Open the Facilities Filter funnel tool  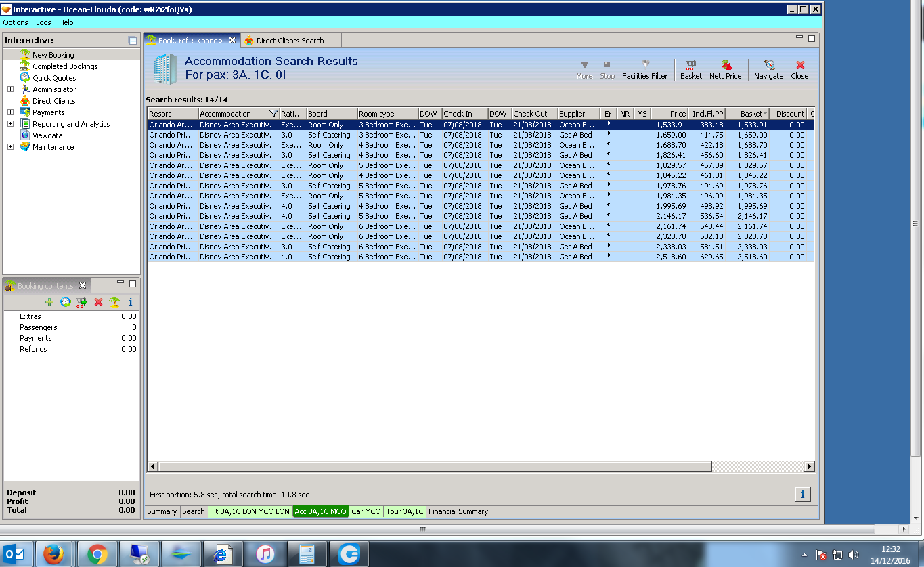[x=644, y=69]
